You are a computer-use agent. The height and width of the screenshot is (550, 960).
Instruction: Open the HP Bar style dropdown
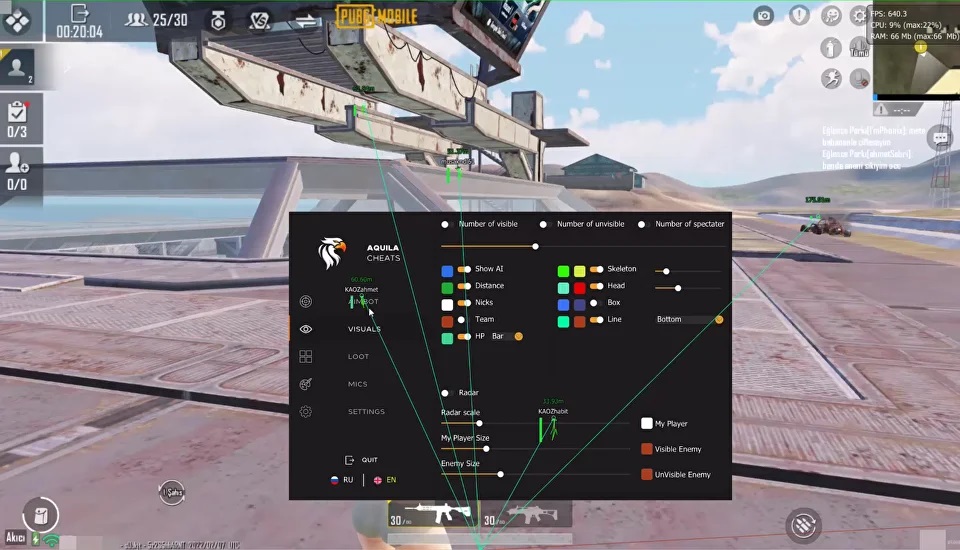pos(507,336)
